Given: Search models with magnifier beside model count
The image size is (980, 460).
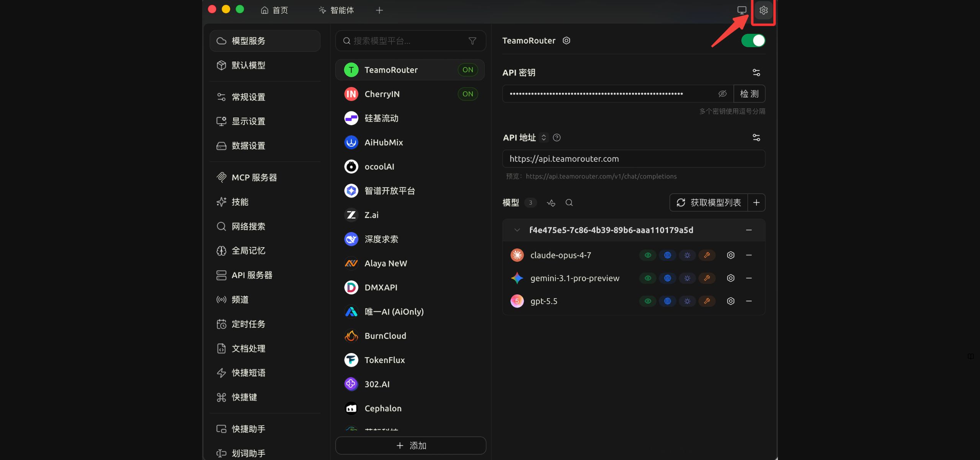Looking at the screenshot, I should coord(569,203).
